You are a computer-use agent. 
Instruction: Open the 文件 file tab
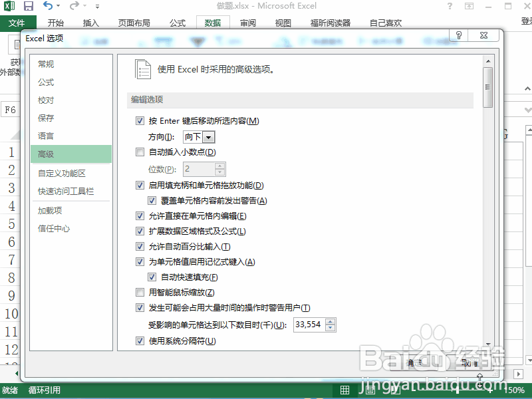[17, 23]
